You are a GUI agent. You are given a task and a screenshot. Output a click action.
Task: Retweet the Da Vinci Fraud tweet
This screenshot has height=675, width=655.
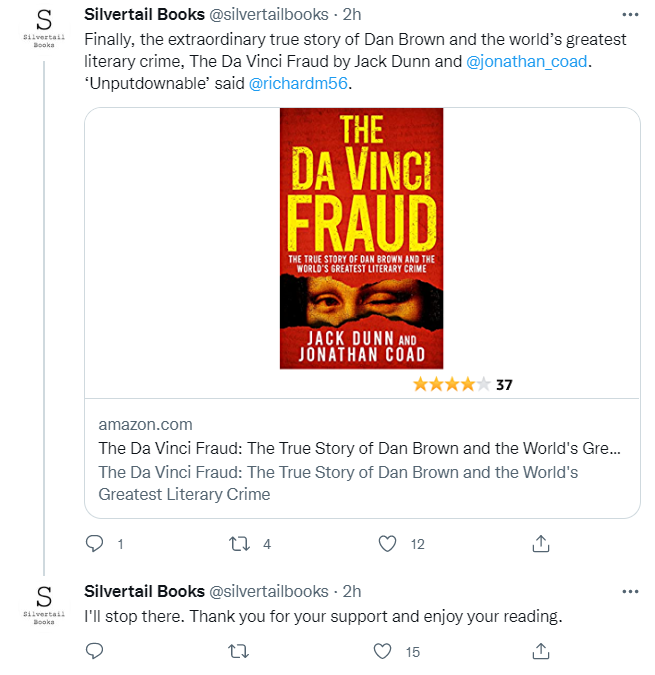238,544
